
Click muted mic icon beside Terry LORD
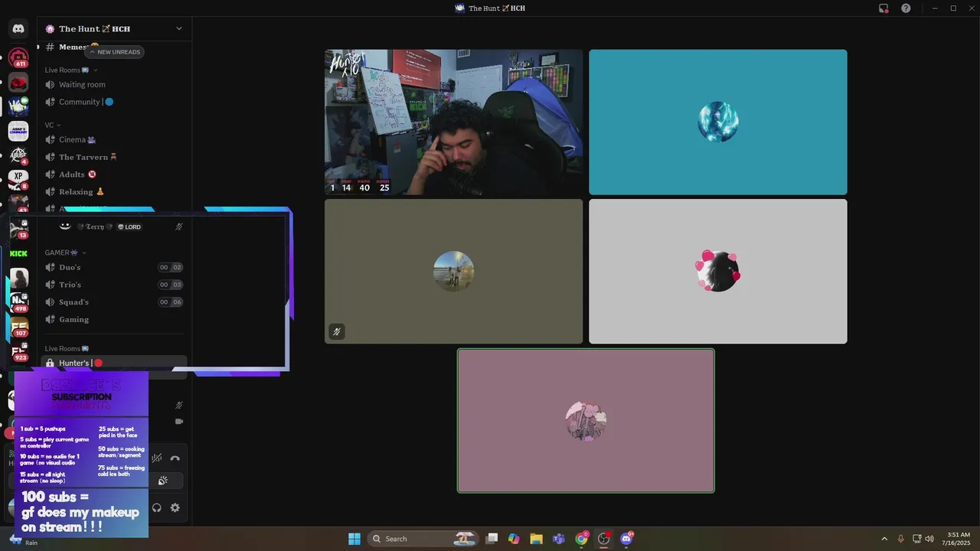(x=179, y=227)
